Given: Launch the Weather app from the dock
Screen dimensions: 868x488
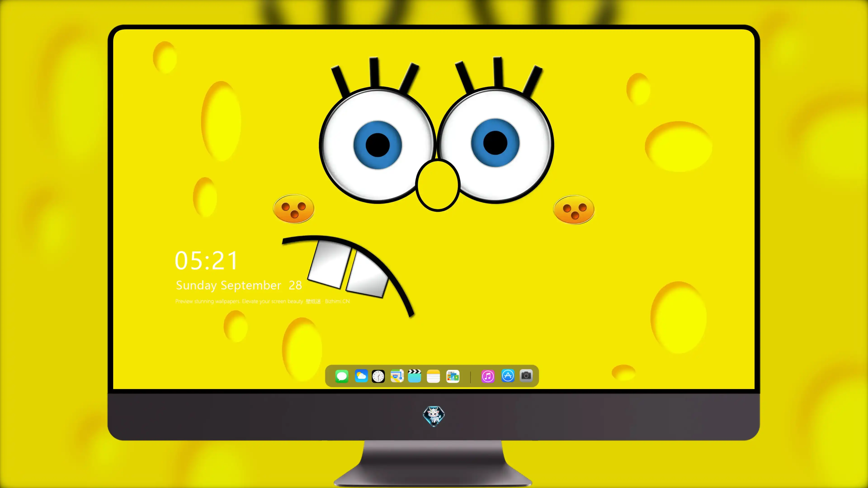Looking at the screenshot, I should click(x=361, y=376).
